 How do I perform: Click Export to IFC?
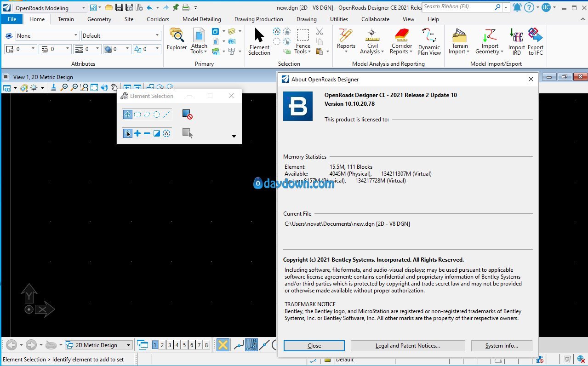535,41
